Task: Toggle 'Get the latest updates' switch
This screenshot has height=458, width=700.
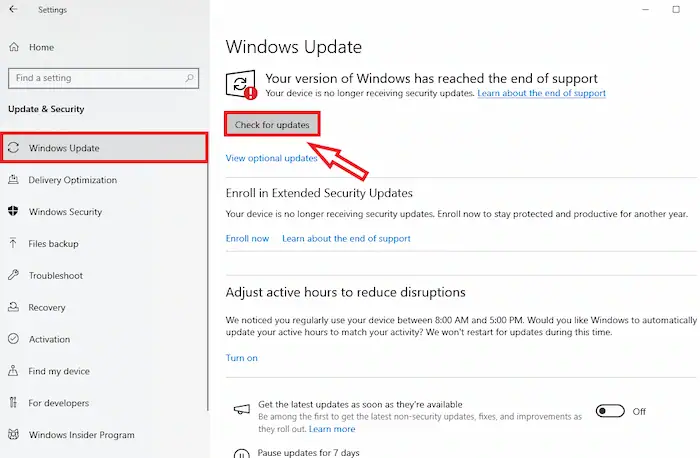Action: coord(610,411)
